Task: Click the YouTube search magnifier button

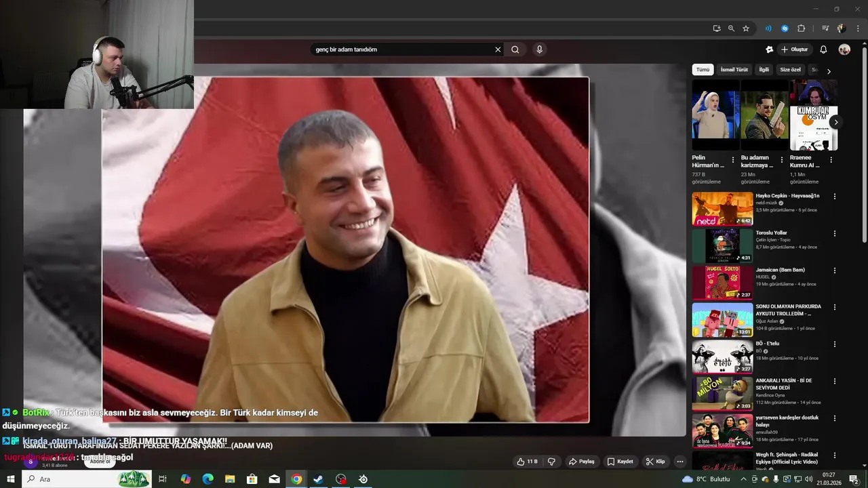Action: pyautogui.click(x=515, y=49)
